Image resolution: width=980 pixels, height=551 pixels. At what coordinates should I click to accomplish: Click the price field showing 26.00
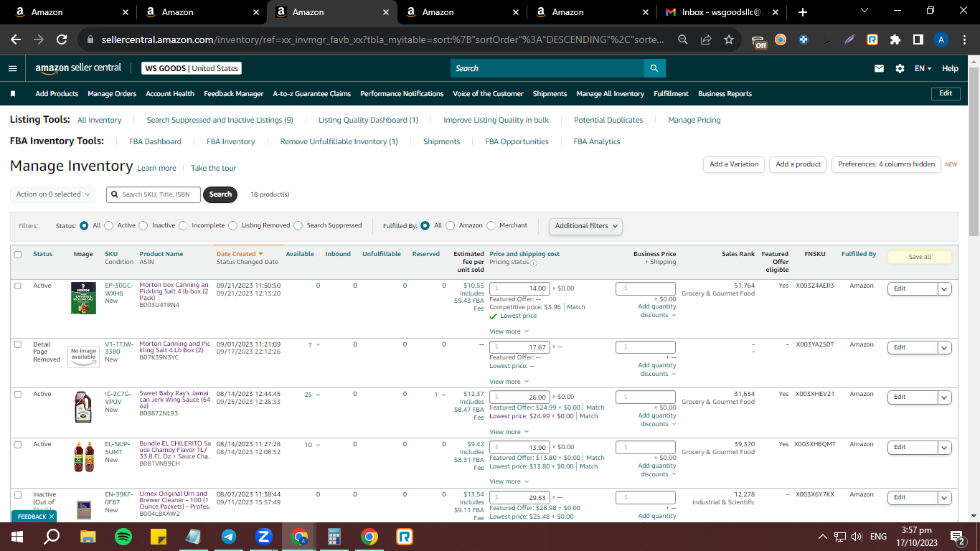pos(519,397)
